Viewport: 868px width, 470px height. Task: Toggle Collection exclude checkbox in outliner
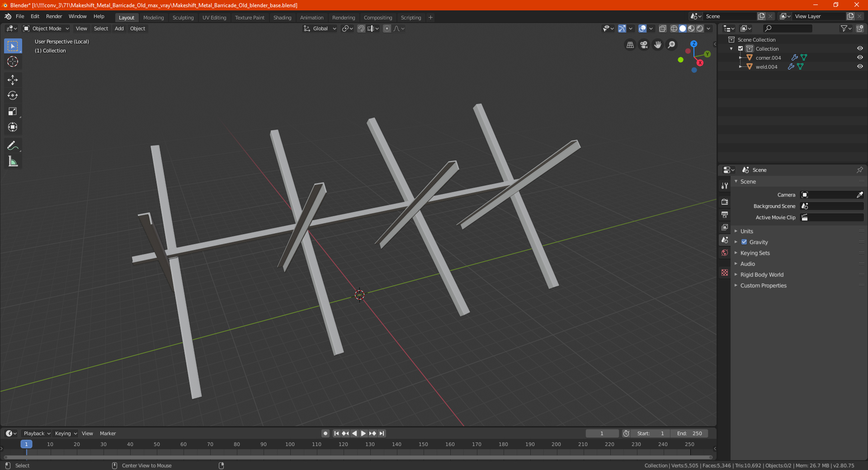[741, 48]
